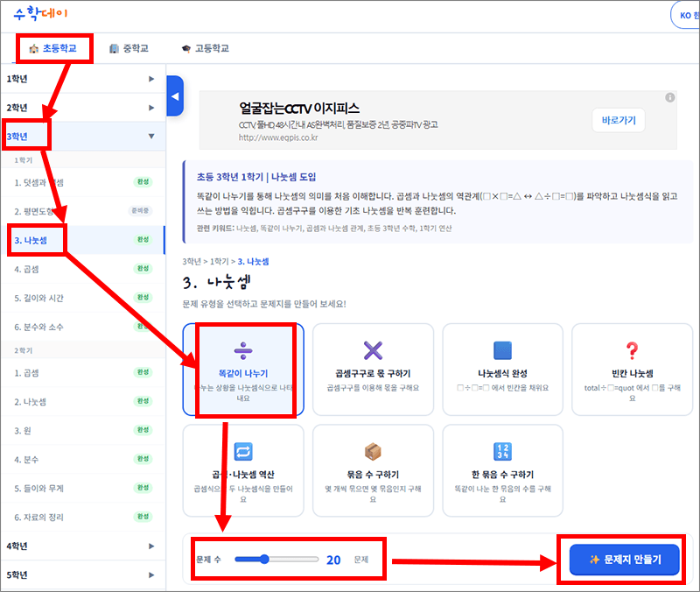Screen dimensions: 700x592
Task: Click the 얼굴잡는CCTV 이지피스 ad title
Action: (299, 108)
